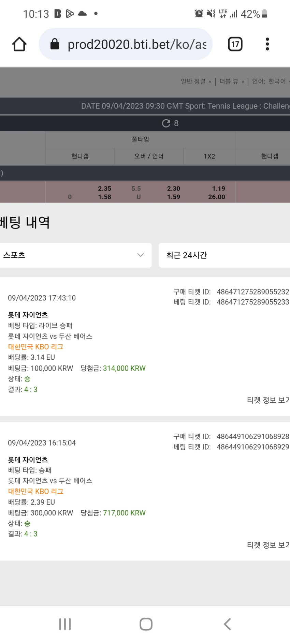
Task: Select the 풀타임 header tab
Action: (x=140, y=139)
